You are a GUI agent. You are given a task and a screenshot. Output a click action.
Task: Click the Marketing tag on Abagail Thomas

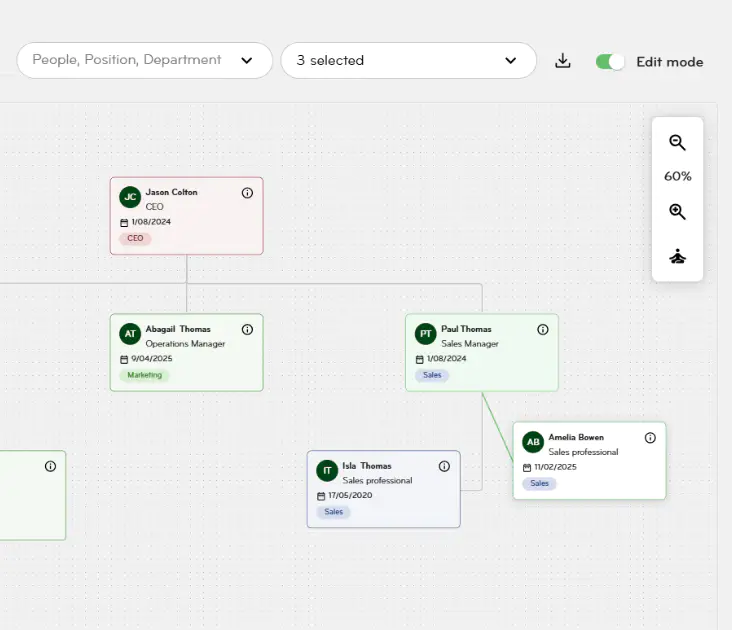coord(145,375)
